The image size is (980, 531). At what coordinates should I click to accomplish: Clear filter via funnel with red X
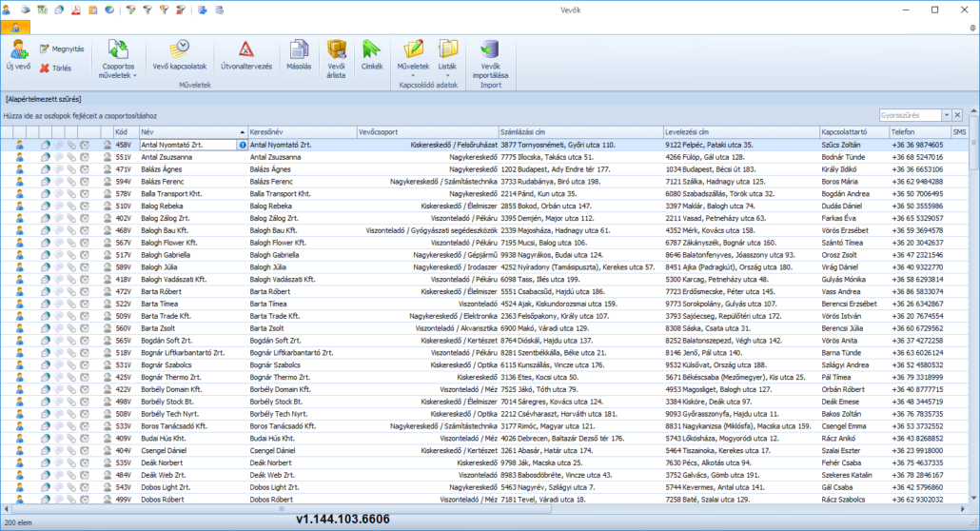tap(181, 10)
